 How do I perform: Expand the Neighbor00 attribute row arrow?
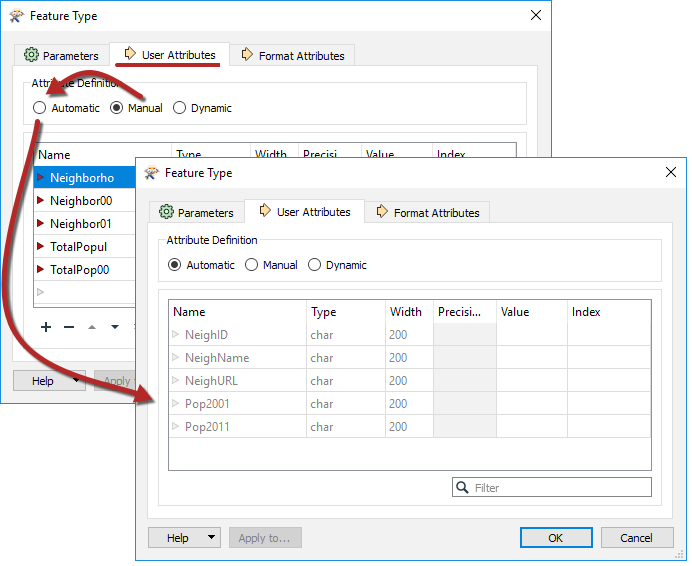[x=41, y=201]
